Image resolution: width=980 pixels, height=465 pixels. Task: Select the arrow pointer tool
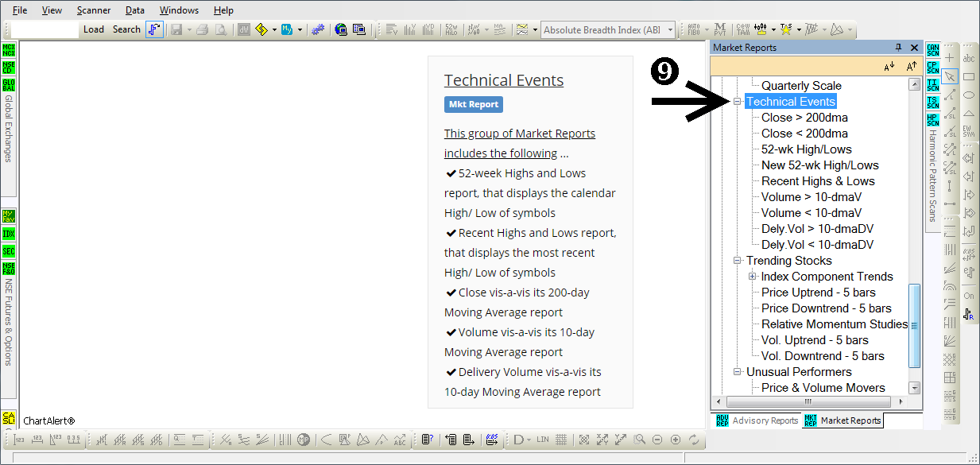949,77
